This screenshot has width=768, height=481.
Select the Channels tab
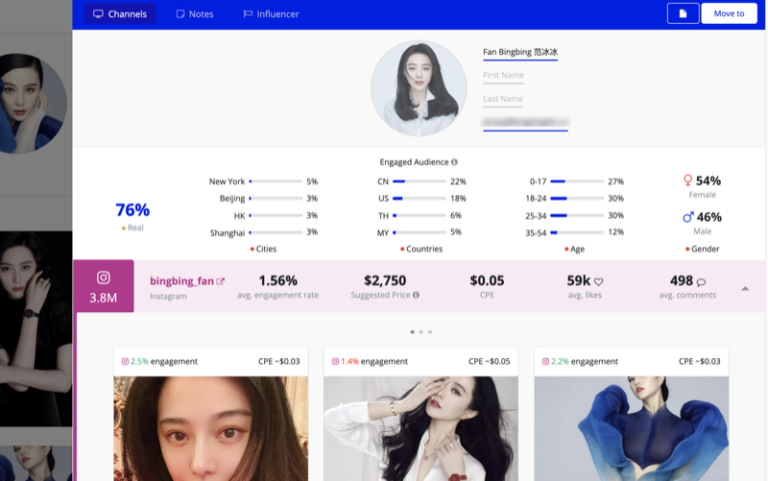120,14
